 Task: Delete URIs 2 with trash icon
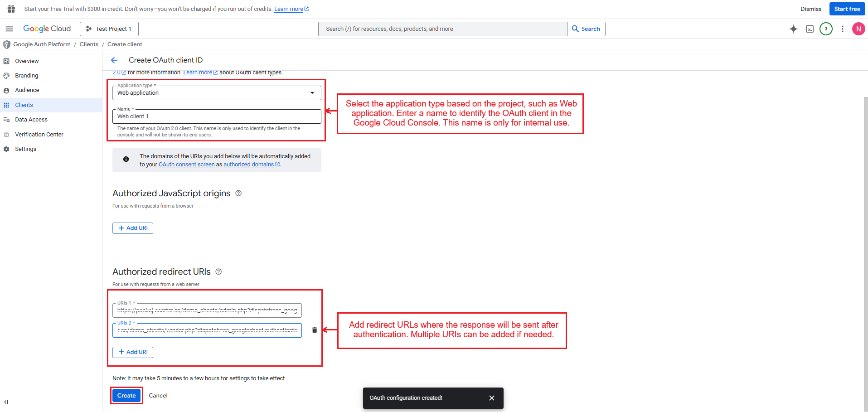coord(315,330)
